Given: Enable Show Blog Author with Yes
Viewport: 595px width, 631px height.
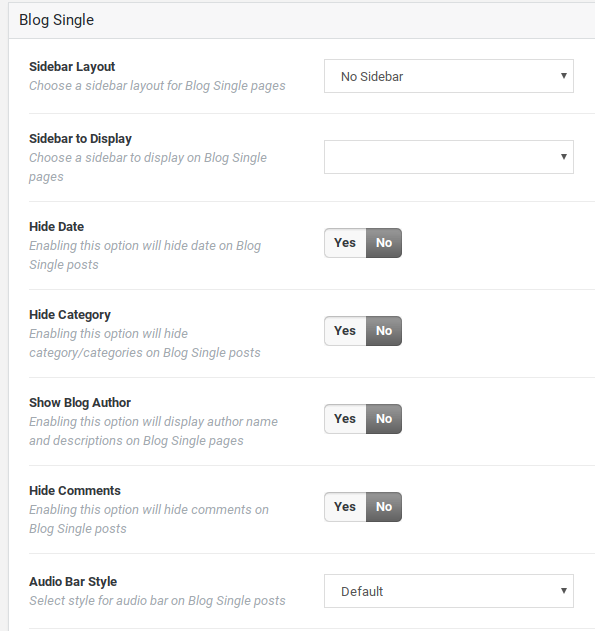Looking at the screenshot, I should click(345, 419).
